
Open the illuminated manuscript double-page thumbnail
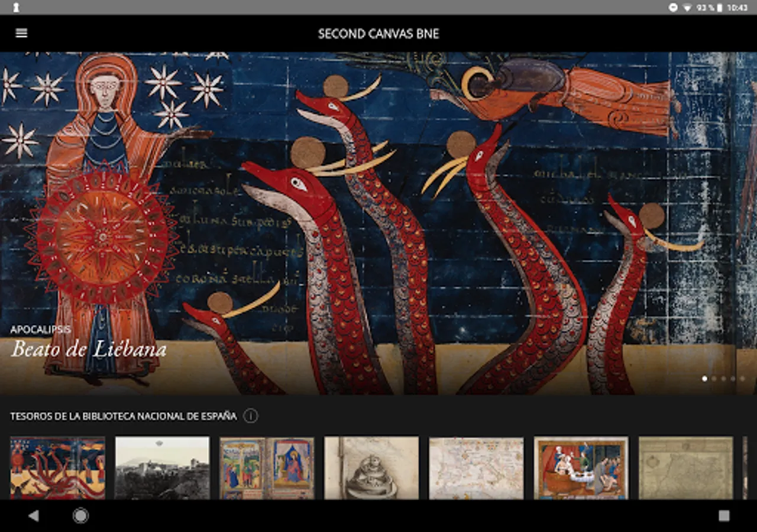(x=267, y=468)
